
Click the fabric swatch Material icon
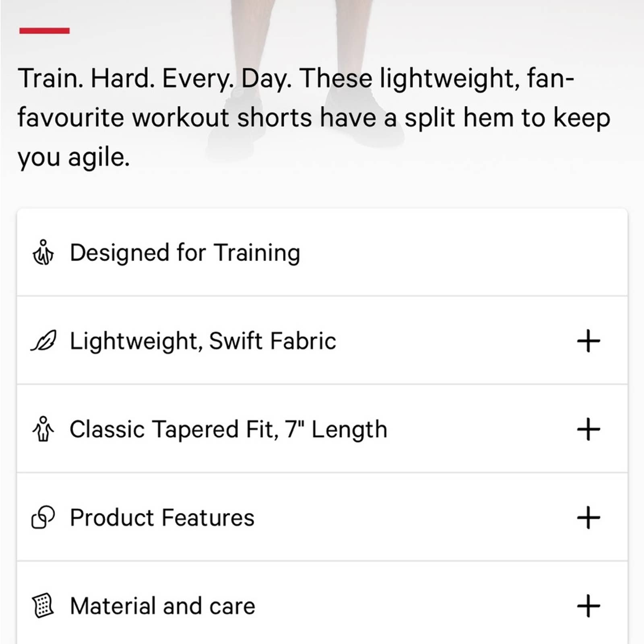point(43,605)
